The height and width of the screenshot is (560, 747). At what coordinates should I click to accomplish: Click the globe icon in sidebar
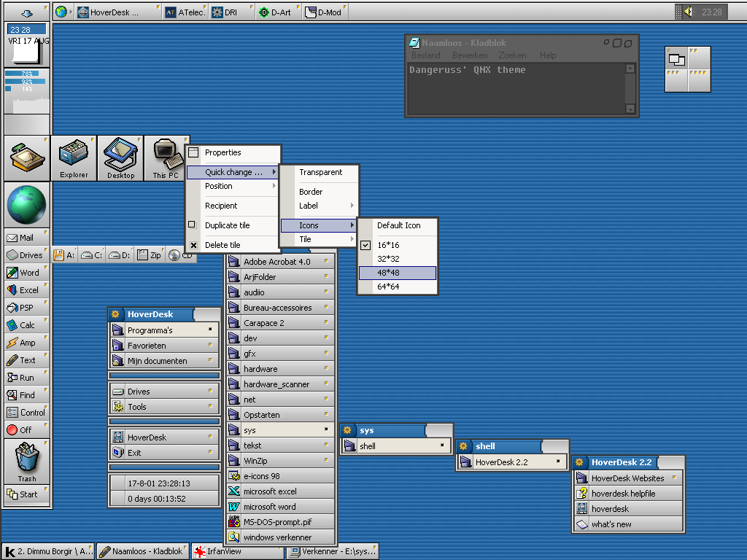tap(27, 206)
